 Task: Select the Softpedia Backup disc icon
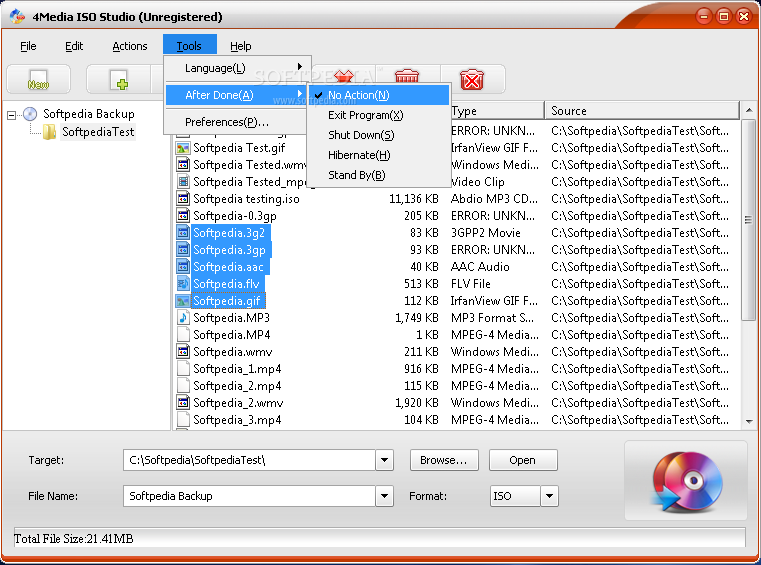click(x=30, y=114)
